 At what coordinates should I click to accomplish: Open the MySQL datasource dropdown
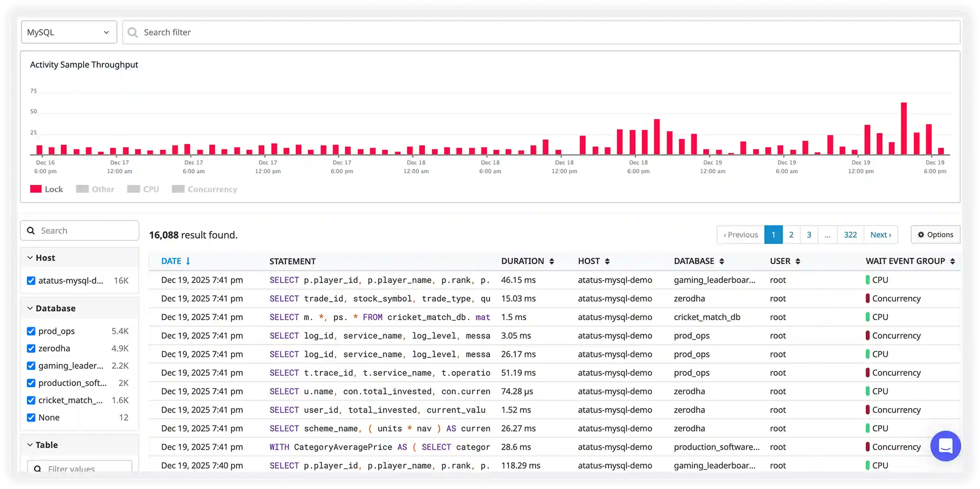(69, 32)
